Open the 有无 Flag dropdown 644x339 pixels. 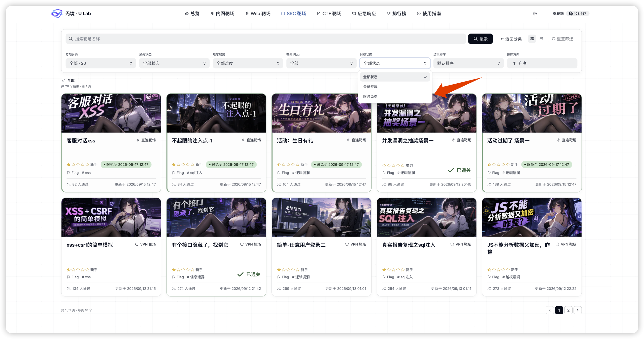tap(321, 63)
